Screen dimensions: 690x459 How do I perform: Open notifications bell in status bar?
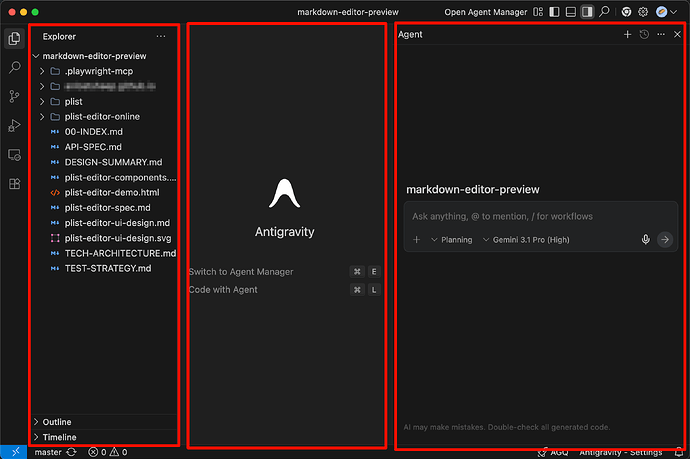click(679, 452)
